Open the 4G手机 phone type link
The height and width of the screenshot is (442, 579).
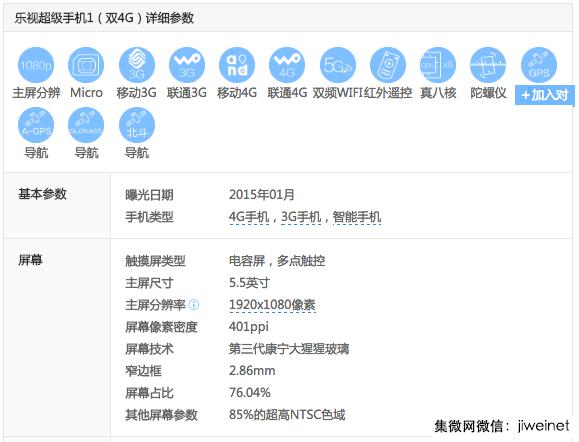[x=249, y=217]
